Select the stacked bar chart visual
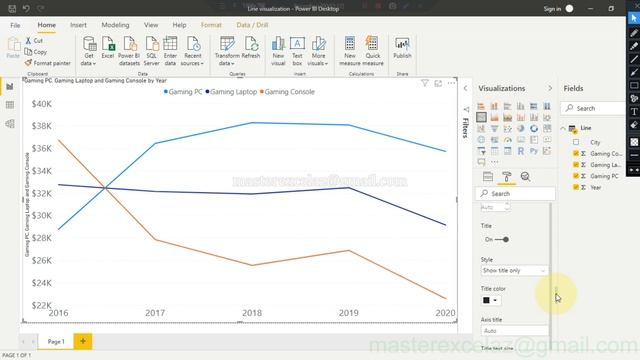 click(481, 106)
